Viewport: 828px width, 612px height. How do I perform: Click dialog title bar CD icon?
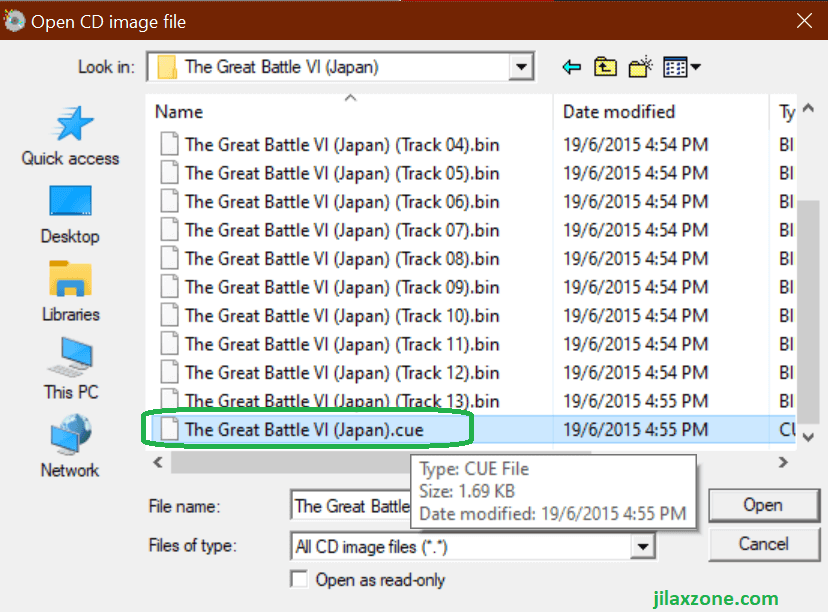(x=14, y=21)
